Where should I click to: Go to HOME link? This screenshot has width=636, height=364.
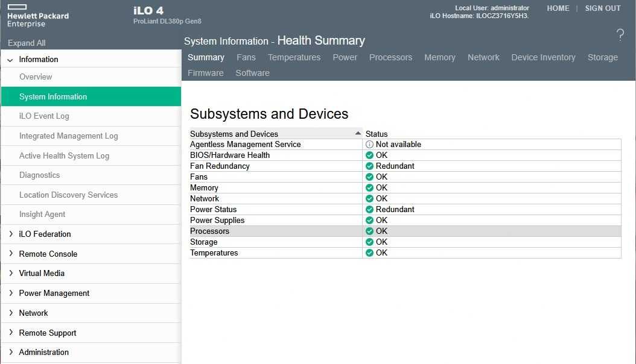[558, 8]
